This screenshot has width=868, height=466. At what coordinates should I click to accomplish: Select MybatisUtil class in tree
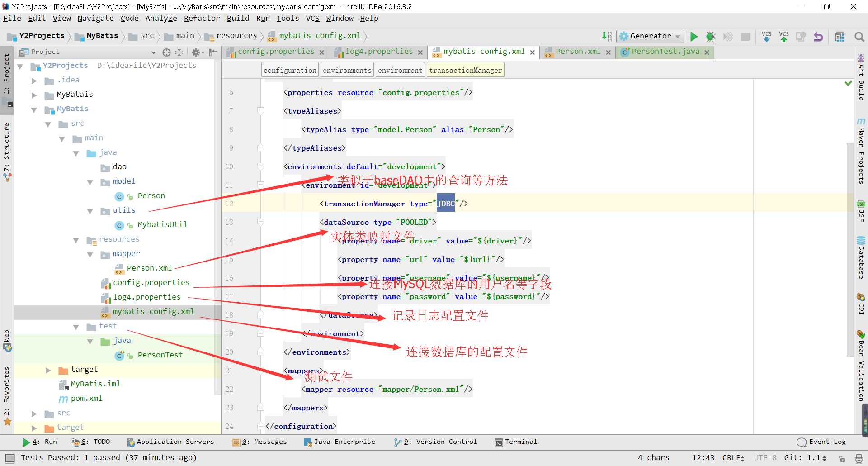[x=162, y=225]
